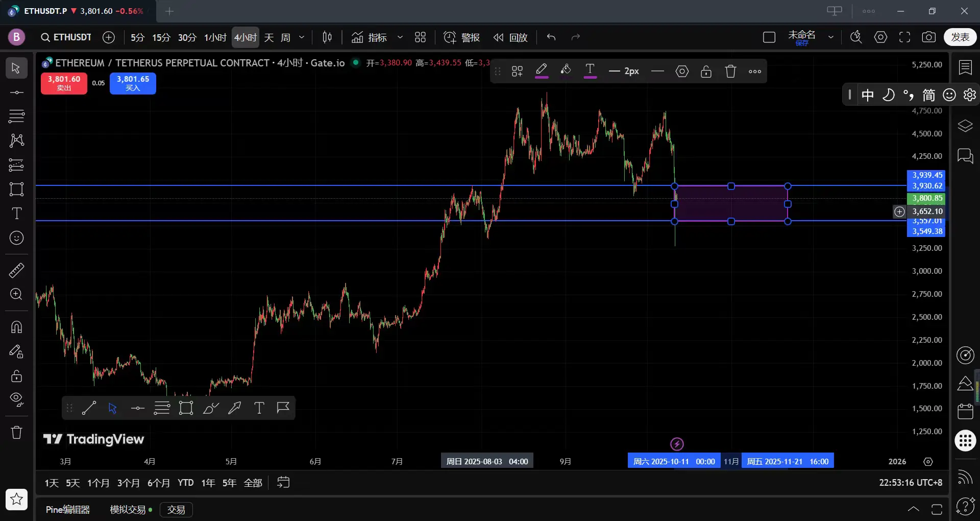Click the 发表 publish button
The height and width of the screenshot is (521, 980).
click(960, 37)
